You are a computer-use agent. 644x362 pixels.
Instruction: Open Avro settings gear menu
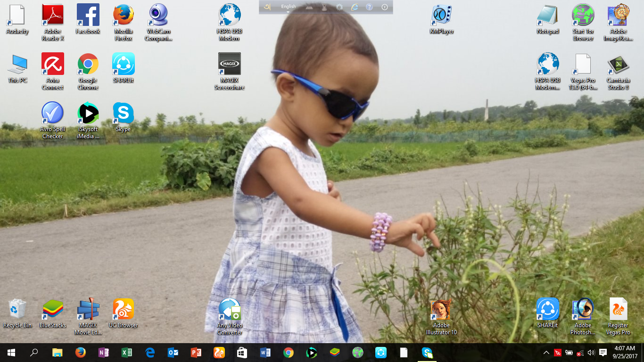point(339,7)
